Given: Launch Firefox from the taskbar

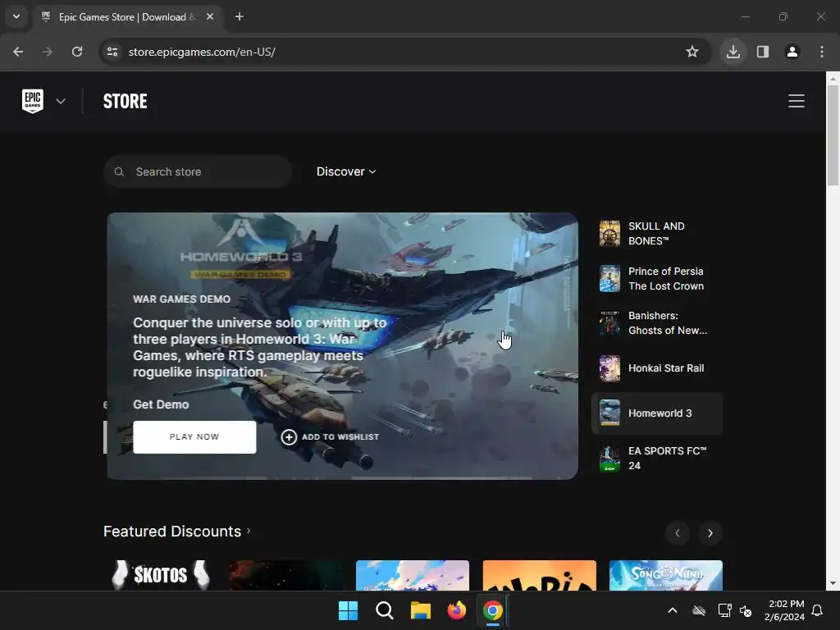Looking at the screenshot, I should (x=457, y=610).
